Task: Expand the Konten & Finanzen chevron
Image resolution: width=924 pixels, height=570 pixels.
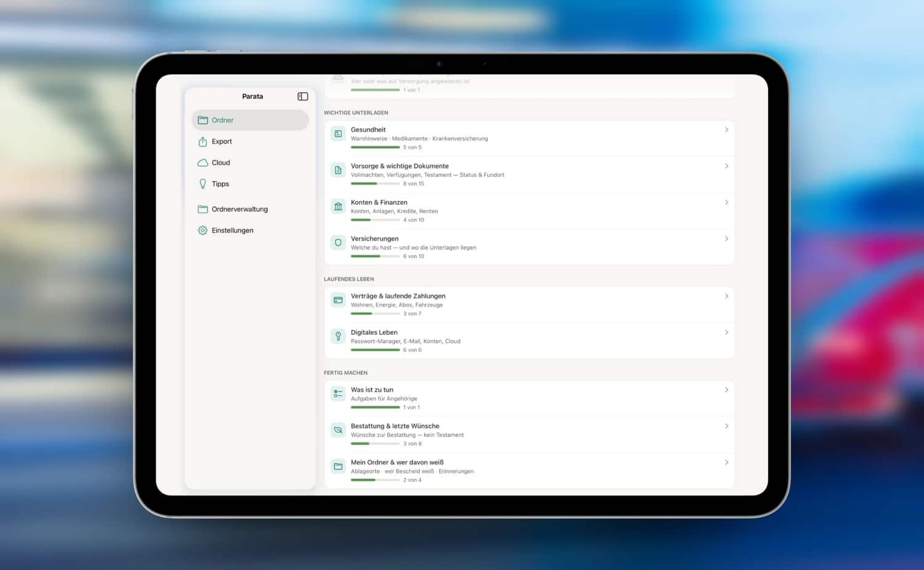Action: [727, 203]
